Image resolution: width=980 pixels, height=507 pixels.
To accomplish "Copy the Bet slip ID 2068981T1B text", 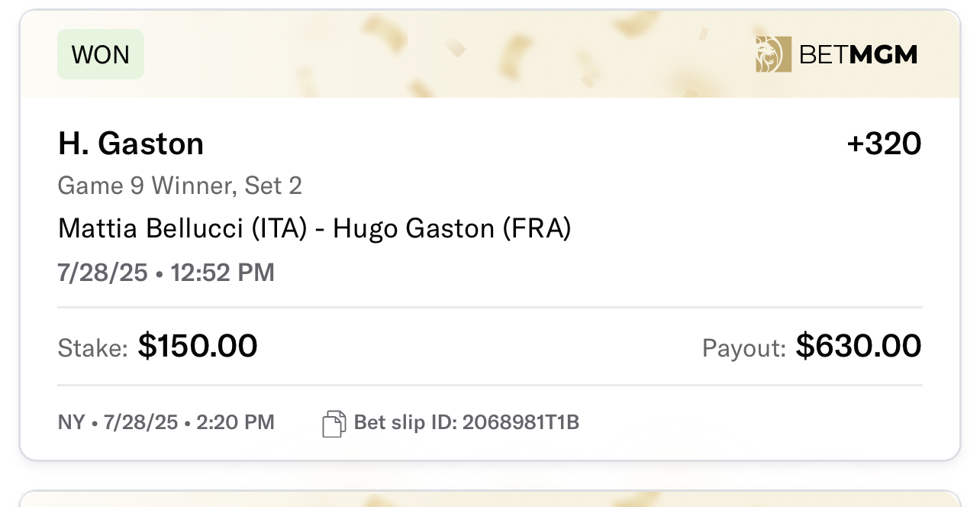I will tap(466, 422).
